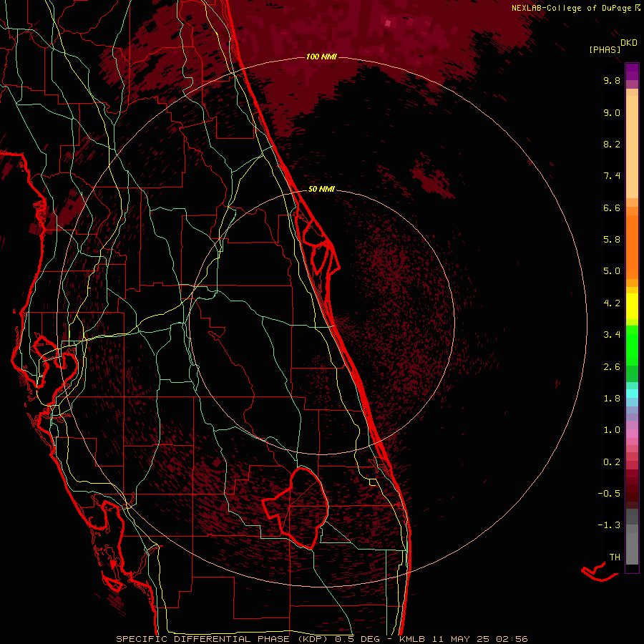This screenshot has height=644, width=644.
Task: Click the 7.4 scale value
Action: click(612, 176)
